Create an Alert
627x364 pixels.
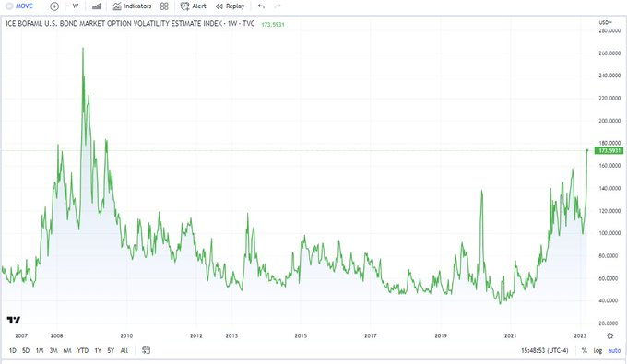(x=194, y=6)
